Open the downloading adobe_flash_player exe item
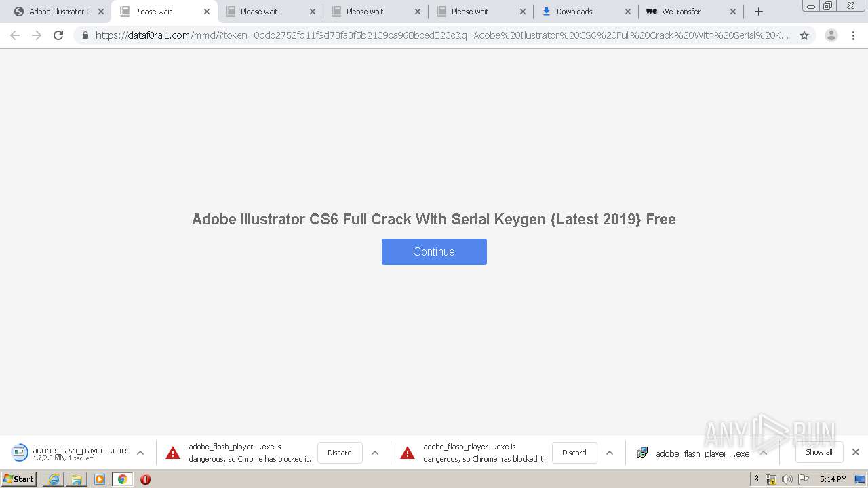 click(70, 453)
